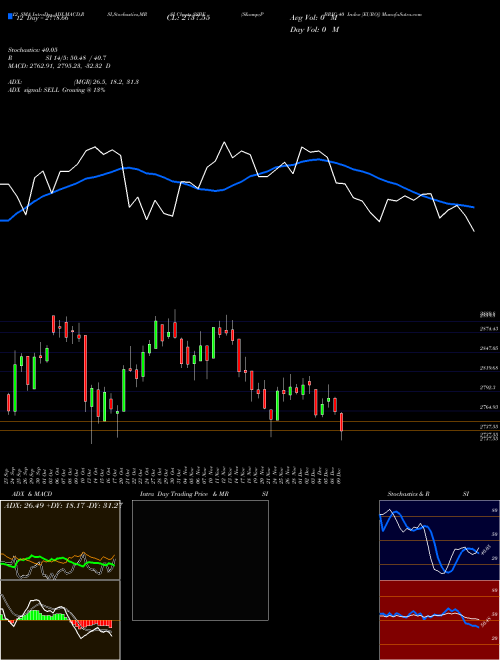Select the '12 Day = 2778.66' SMA text
500x660 pixels.
[x=41, y=18]
